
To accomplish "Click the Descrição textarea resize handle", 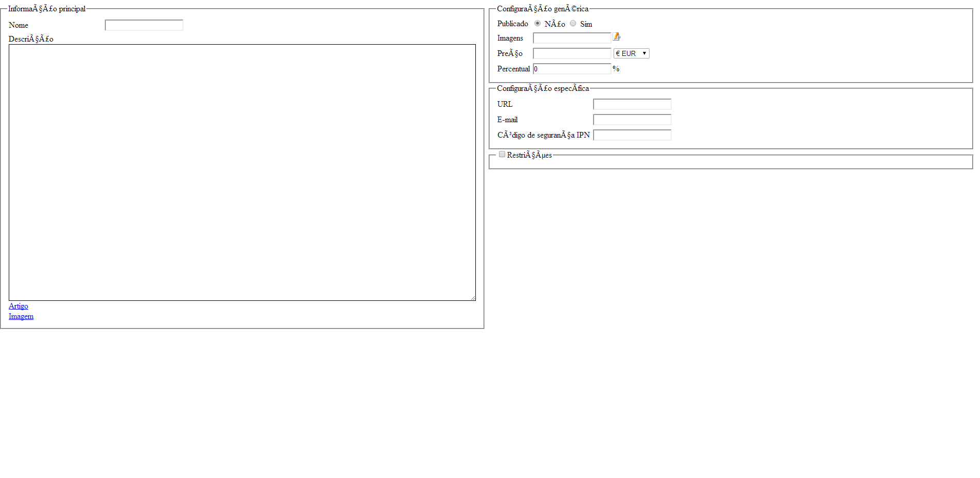I will (x=472, y=297).
